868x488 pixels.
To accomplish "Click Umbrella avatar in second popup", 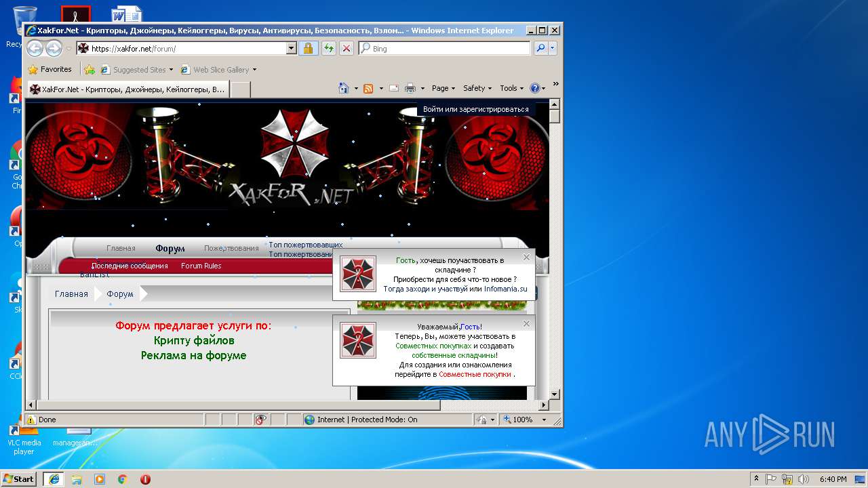I will (358, 340).
